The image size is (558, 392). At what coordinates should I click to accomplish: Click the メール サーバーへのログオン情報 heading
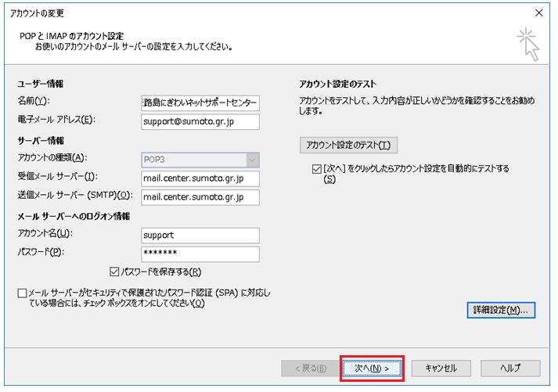pos(74,216)
